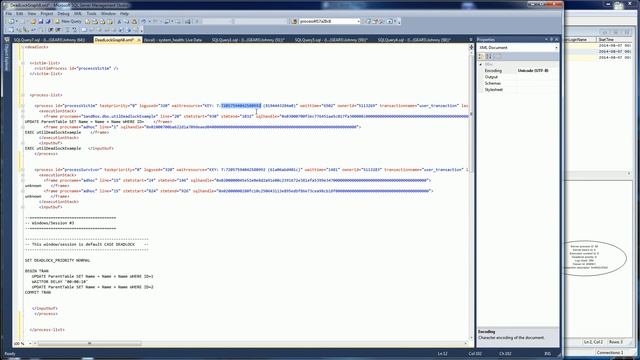
Task: Select the Encoding property row
Action: pyautogui.click(x=518, y=71)
